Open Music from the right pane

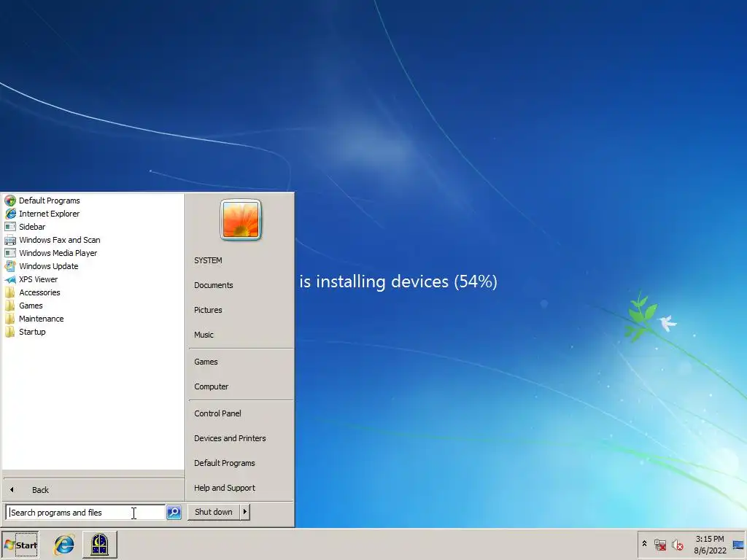point(204,335)
